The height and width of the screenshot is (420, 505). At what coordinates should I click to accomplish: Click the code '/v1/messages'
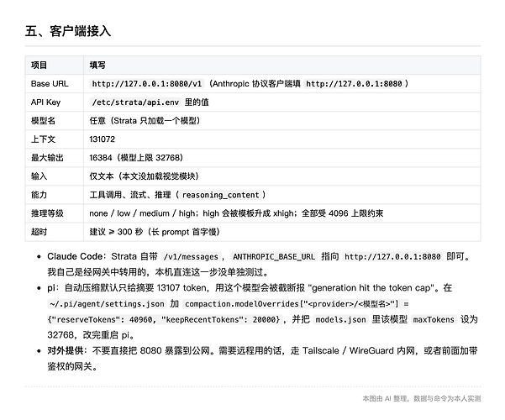191,257
